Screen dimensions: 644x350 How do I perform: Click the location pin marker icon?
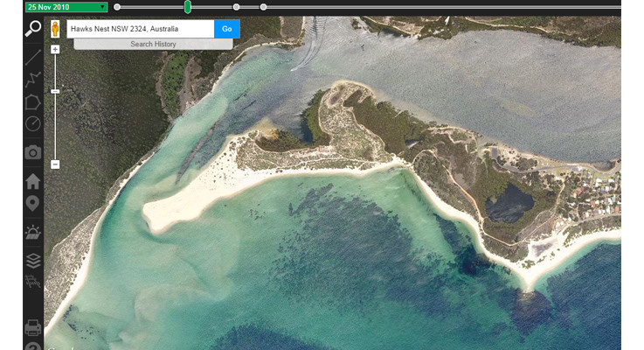(32, 204)
